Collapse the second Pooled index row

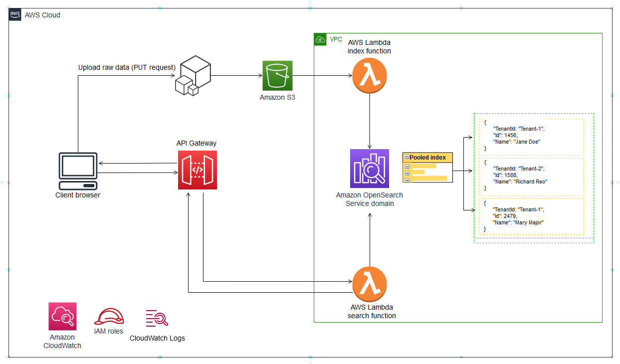[408, 173]
